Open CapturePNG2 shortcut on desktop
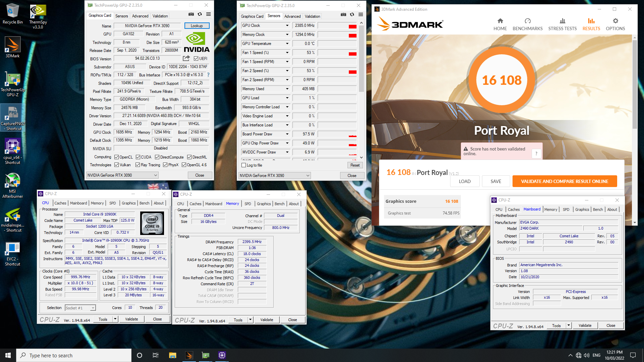The image size is (644, 362). pyautogui.click(x=12, y=118)
